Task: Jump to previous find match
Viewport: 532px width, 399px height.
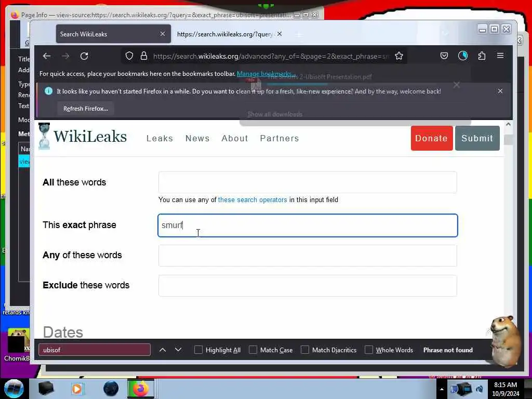Action: (x=163, y=350)
